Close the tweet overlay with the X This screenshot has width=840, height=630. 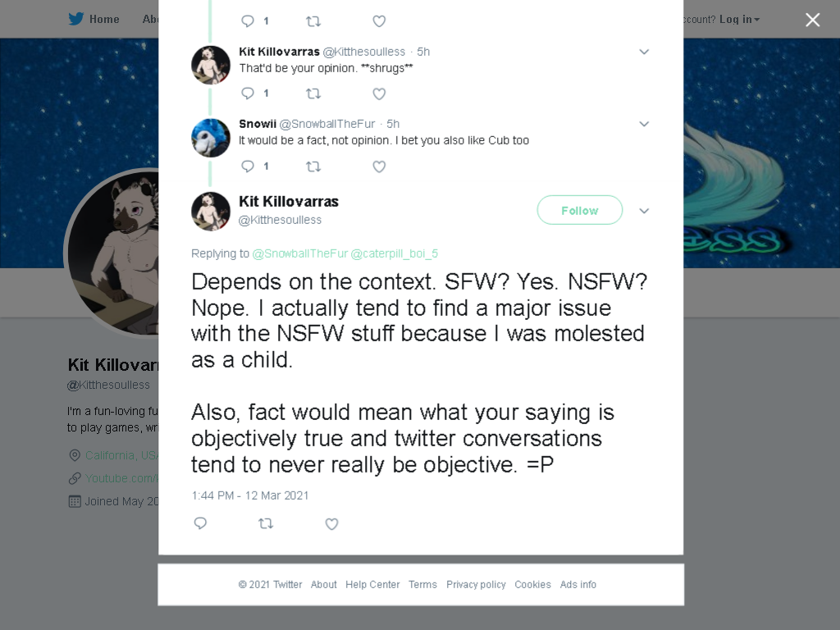tap(813, 20)
